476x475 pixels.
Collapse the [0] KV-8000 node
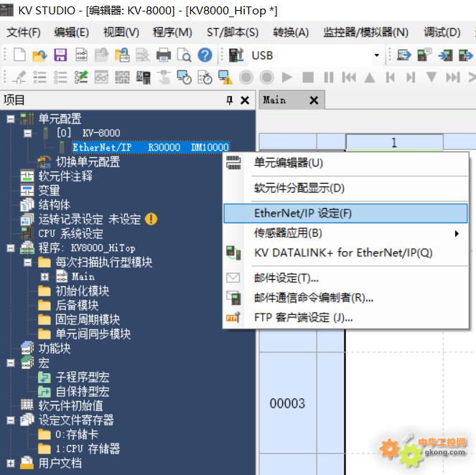tap(27, 133)
